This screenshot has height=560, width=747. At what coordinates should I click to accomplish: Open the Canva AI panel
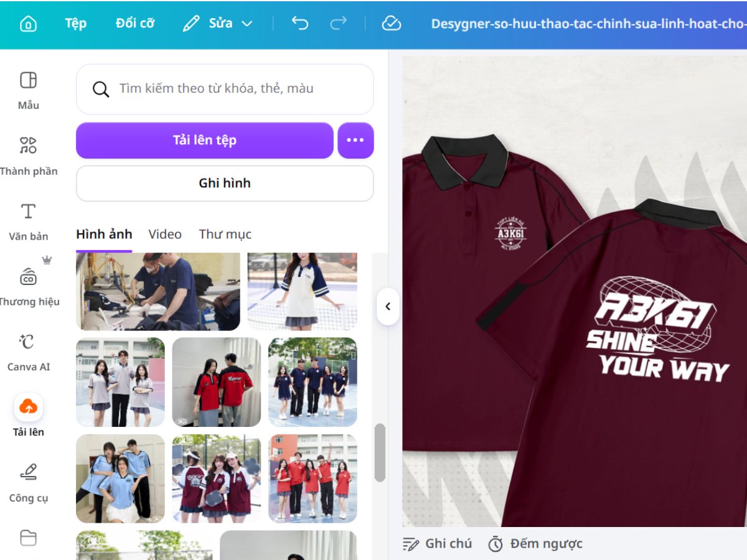tap(28, 352)
